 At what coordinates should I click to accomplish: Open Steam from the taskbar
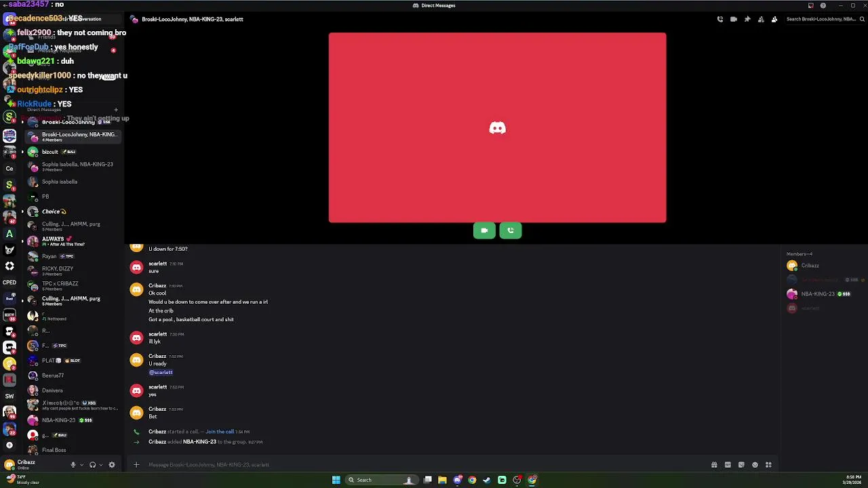pyautogui.click(x=487, y=480)
